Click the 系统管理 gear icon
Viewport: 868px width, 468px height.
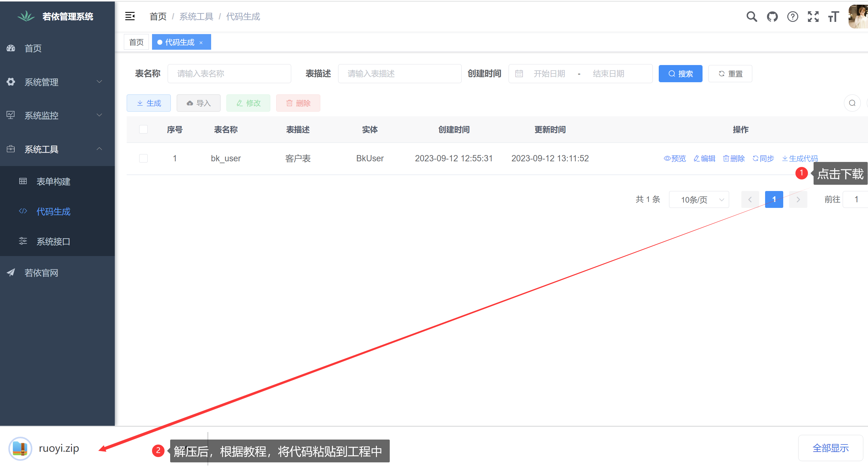tap(11, 82)
